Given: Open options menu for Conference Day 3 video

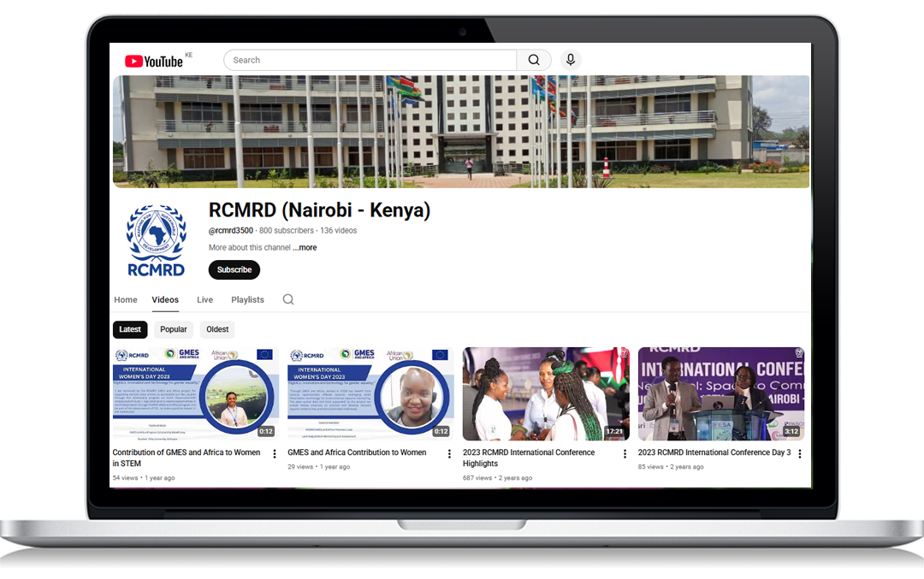Looking at the screenshot, I should 799,453.
